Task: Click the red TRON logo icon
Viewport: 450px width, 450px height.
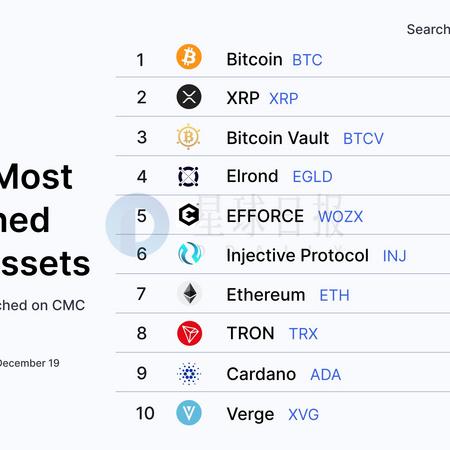Action: 189,333
